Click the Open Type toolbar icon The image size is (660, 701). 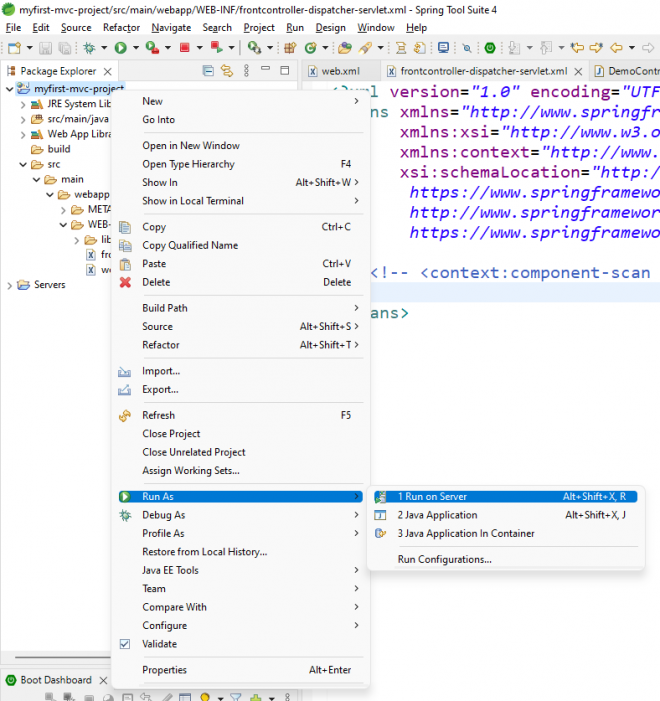point(344,47)
